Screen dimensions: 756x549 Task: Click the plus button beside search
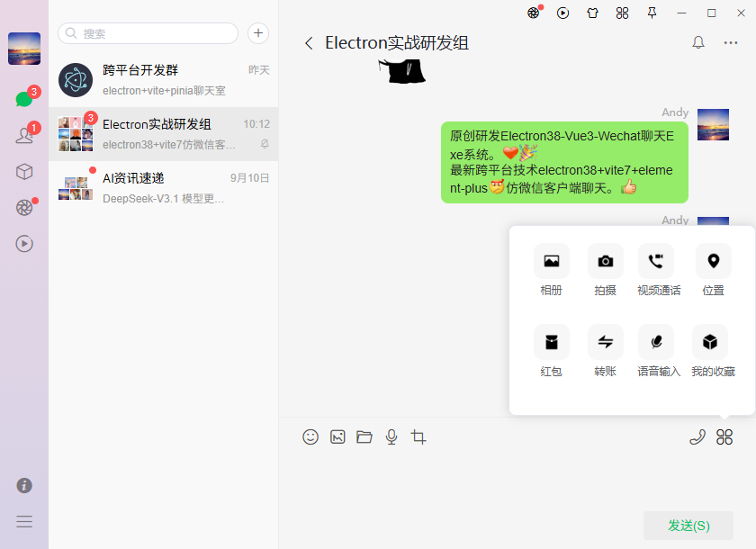258,33
